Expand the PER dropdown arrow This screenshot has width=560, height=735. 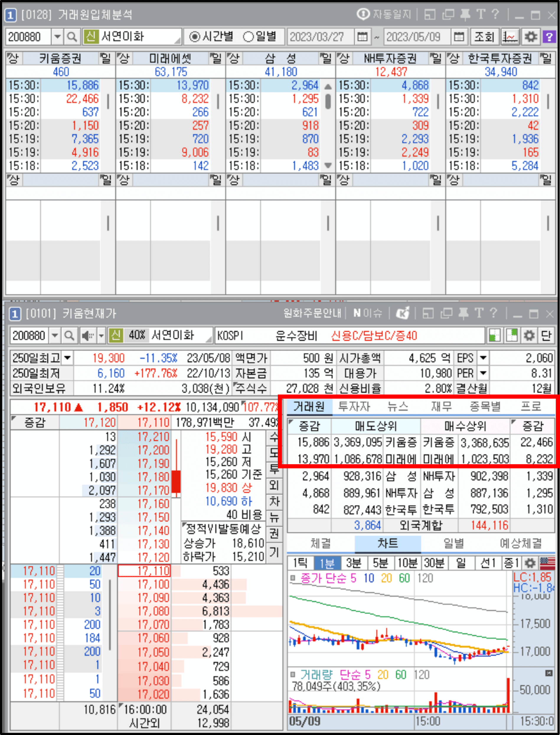483,373
